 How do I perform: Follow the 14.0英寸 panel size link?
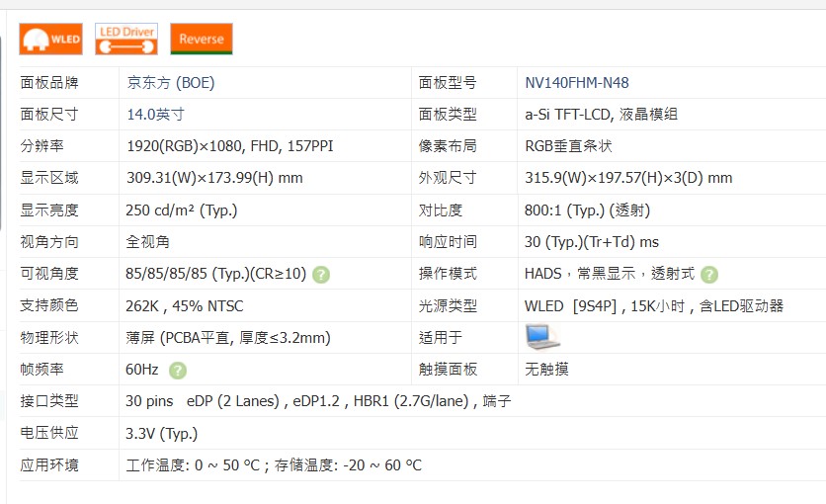coord(155,115)
